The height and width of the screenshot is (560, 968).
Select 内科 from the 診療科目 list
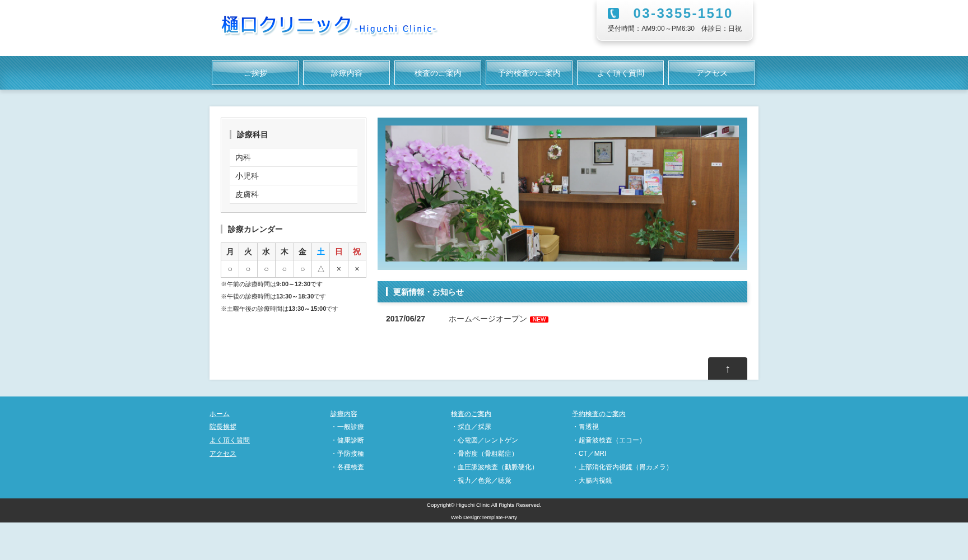(293, 157)
